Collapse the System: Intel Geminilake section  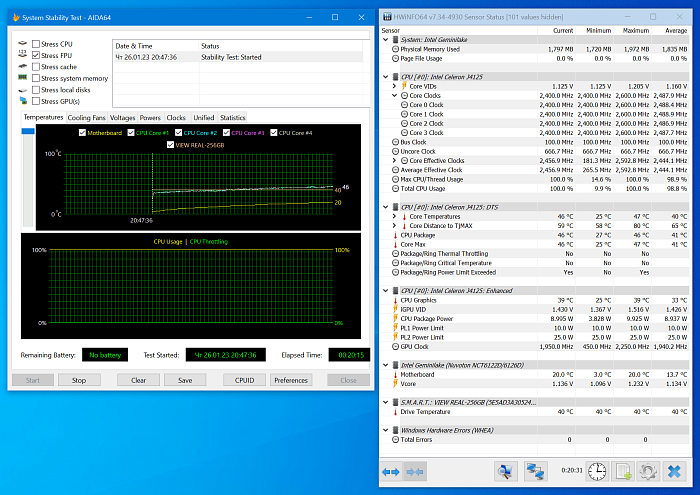386,39
